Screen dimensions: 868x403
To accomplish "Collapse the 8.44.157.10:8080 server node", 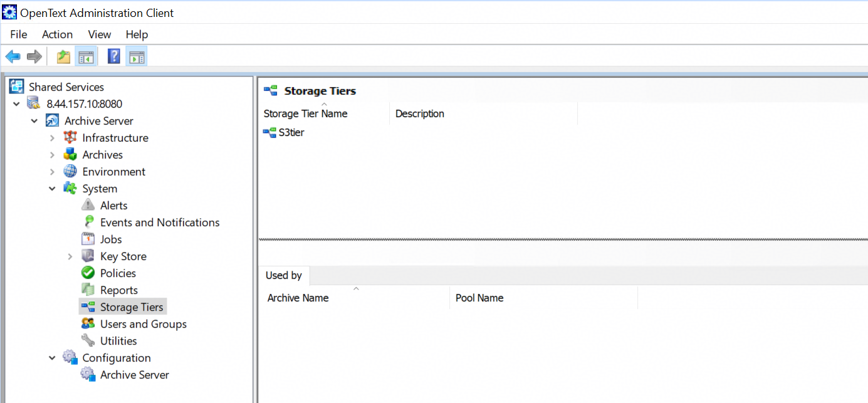I will [16, 103].
